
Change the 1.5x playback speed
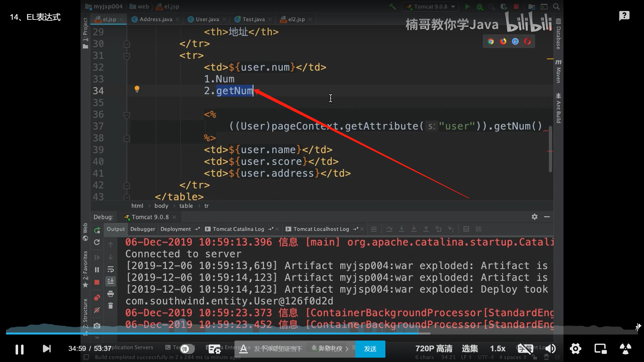point(497,349)
